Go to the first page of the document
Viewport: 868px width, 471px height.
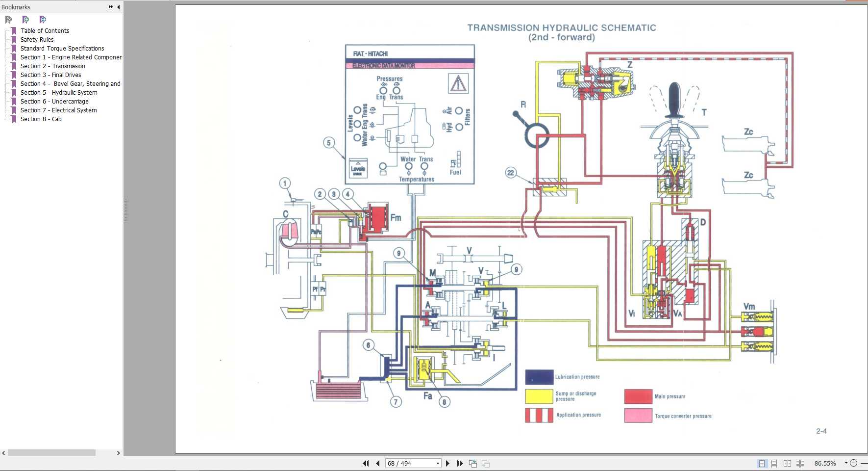(x=366, y=463)
